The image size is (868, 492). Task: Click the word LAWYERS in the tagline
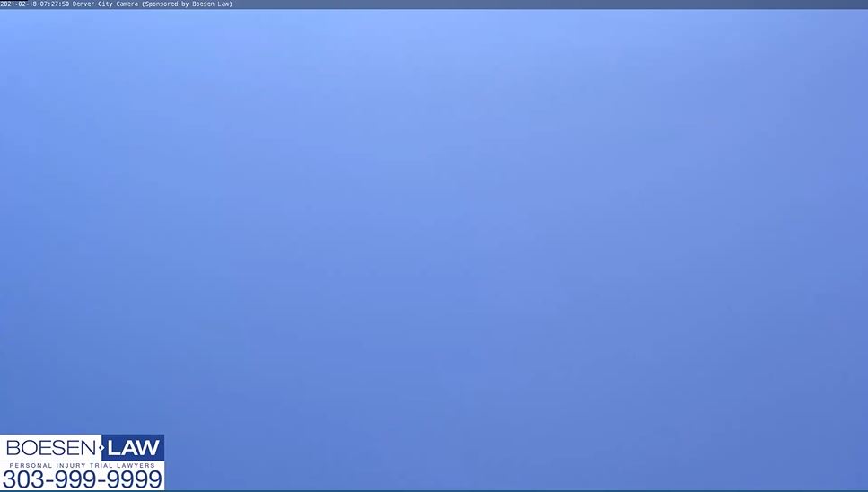(135, 465)
